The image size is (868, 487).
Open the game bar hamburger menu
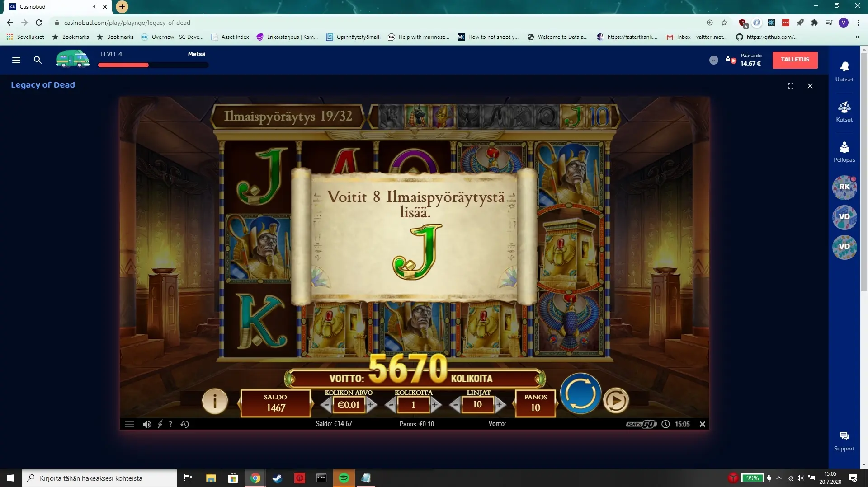tap(129, 424)
